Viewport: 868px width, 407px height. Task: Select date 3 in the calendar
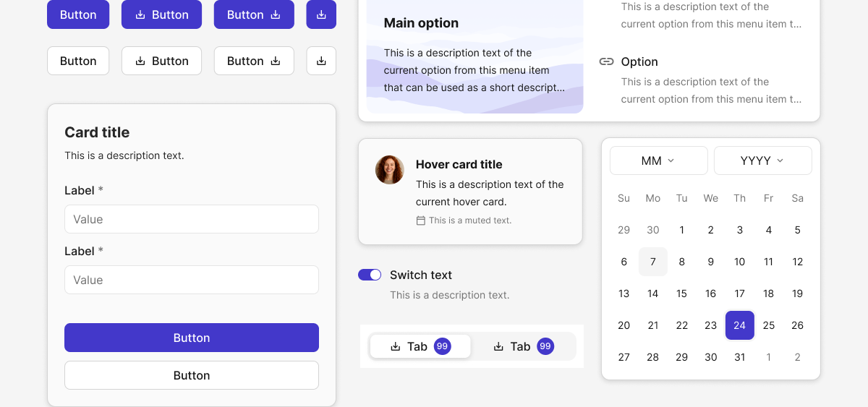[740, 230]
